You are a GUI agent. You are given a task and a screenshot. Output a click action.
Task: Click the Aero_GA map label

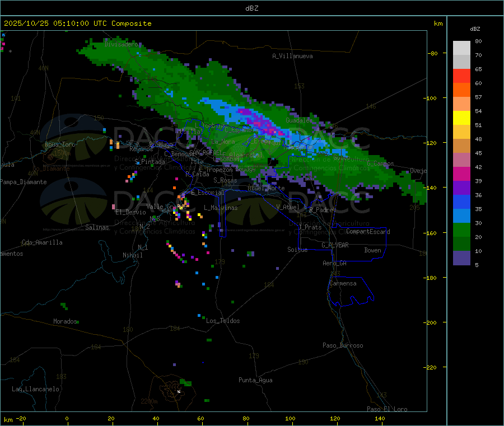tap(334, 263)
